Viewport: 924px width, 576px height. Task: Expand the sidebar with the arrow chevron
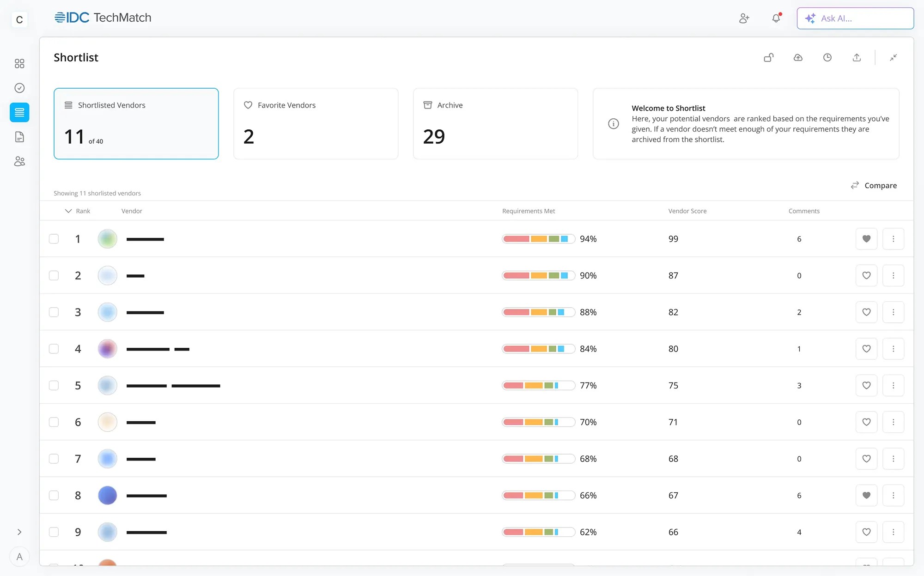click(19, 532)
